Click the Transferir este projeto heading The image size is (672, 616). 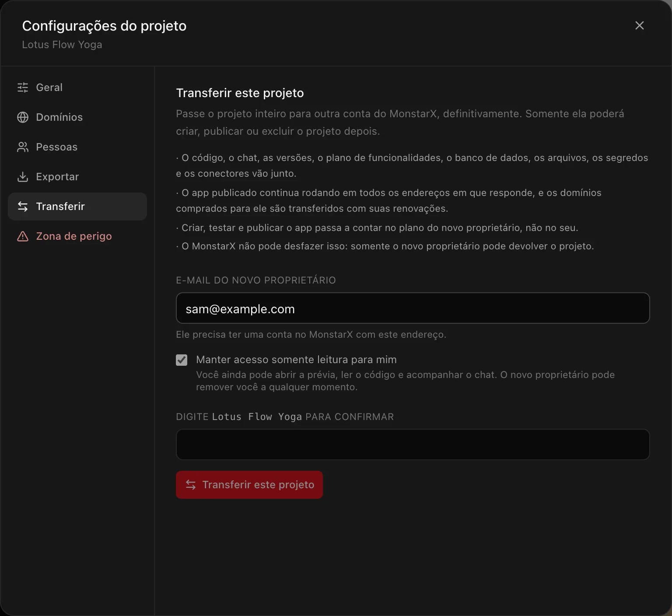click(x=240, y=93)
